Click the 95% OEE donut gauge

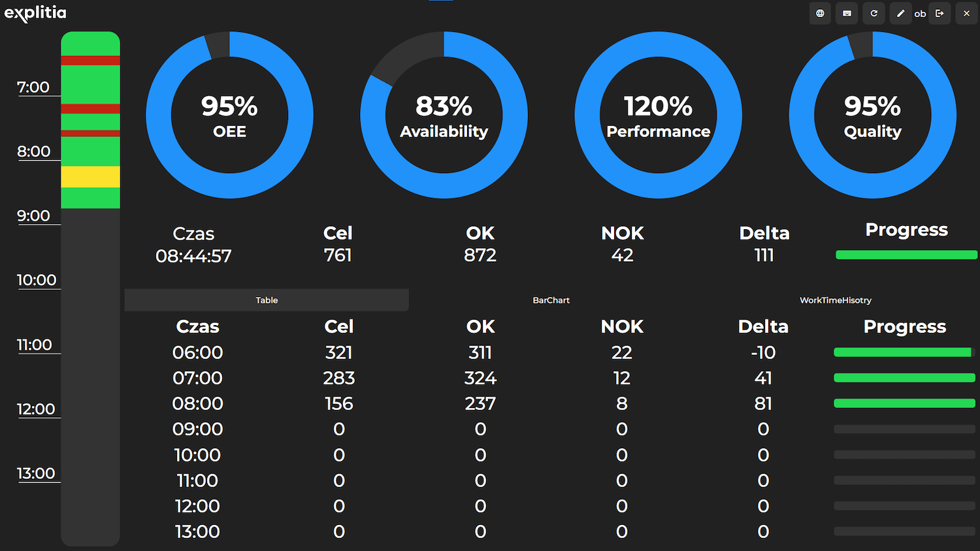click(x=229, y=115)
